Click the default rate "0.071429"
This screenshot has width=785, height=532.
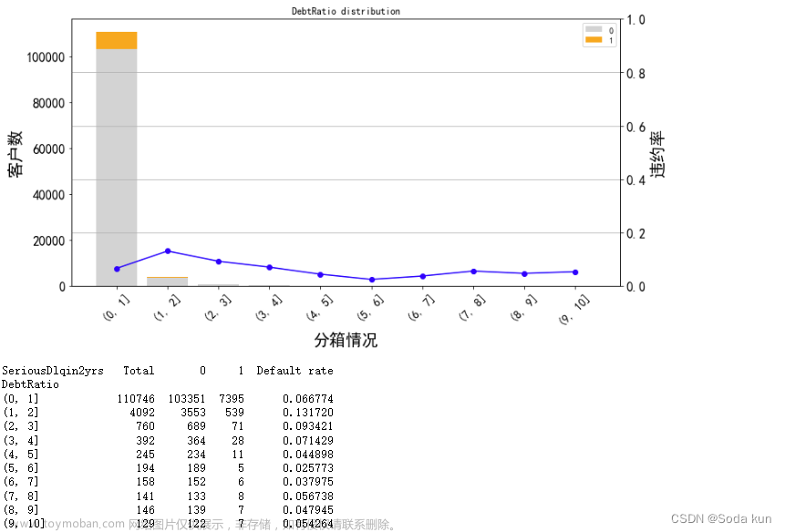(x=308, y=441)
